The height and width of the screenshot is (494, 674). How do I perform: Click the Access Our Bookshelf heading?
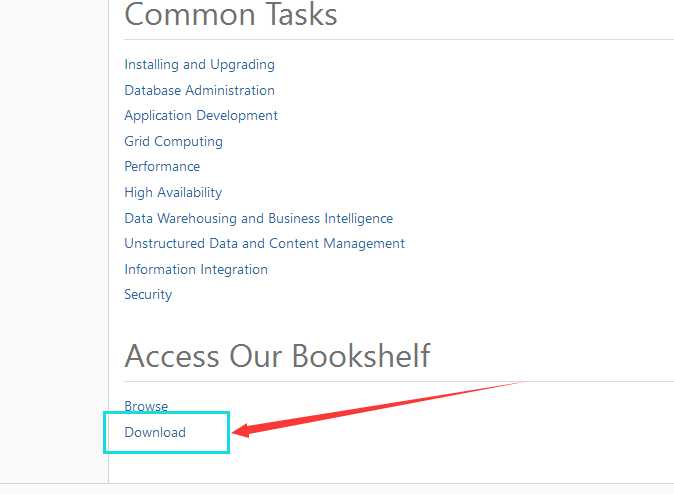click(x=277, y=356)
